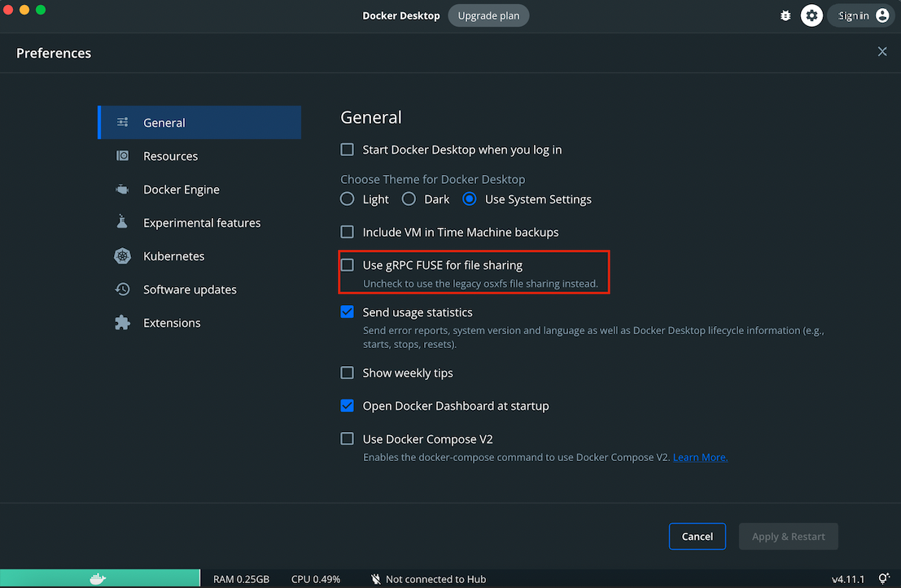
Task: Select the Extensions puzzle icon in the sidebar
Action: [x=122, y=322]
